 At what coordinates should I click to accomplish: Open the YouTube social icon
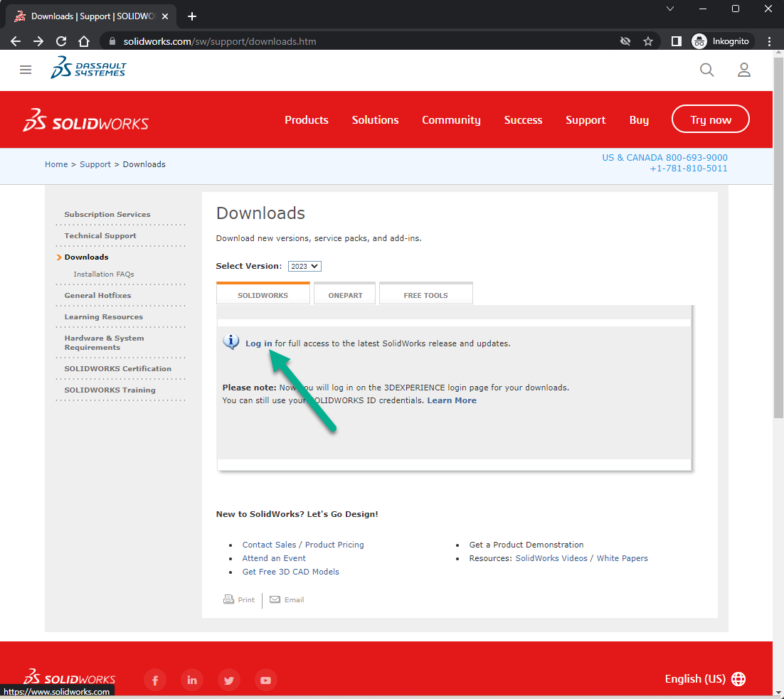click(x=265, y=680)
